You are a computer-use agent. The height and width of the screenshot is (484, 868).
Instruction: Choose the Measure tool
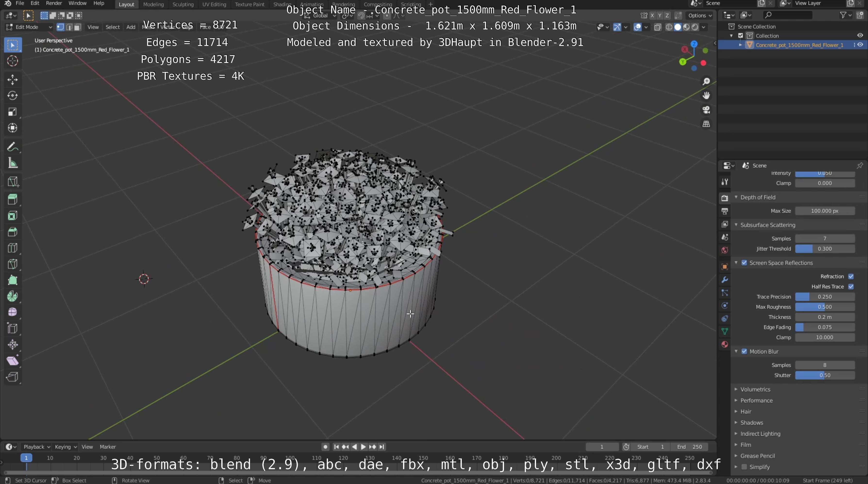pyautogui.click(x=12, y=163)
